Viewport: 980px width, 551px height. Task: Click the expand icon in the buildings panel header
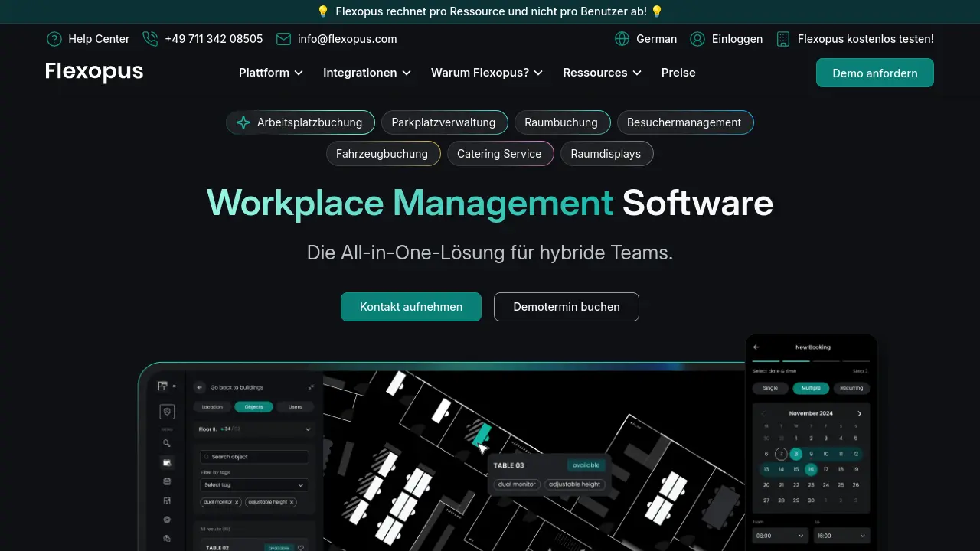click(311, 387)
